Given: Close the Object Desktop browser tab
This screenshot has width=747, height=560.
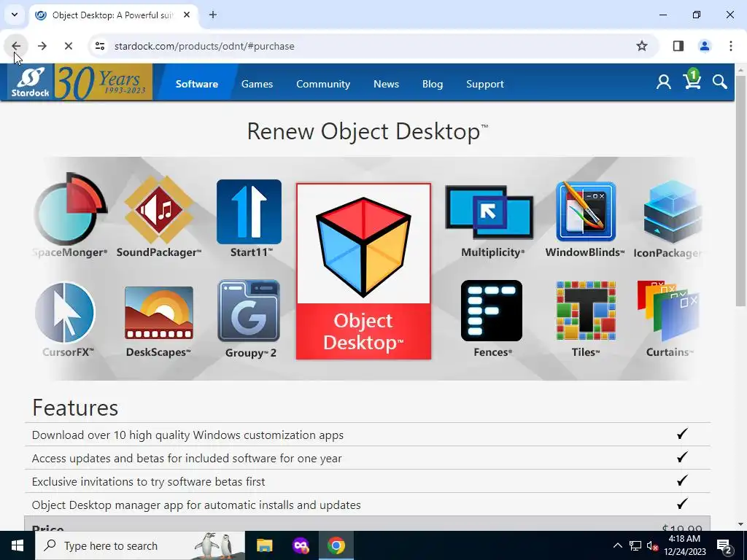Looking at the screenshot, I should coord(187,15).
